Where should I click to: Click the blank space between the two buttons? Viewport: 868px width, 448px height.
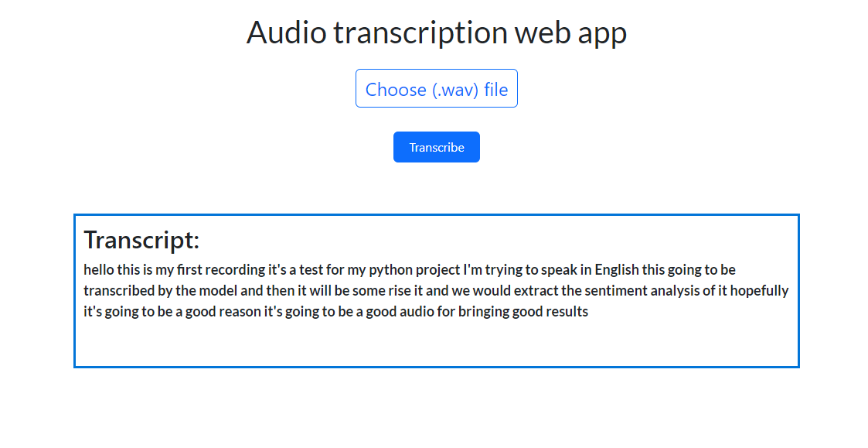[437, 120]
